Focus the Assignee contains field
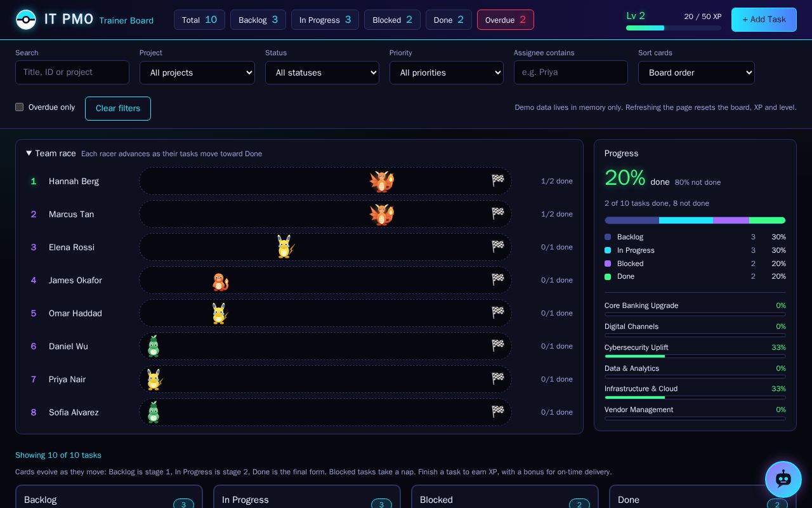 [571, 72]
